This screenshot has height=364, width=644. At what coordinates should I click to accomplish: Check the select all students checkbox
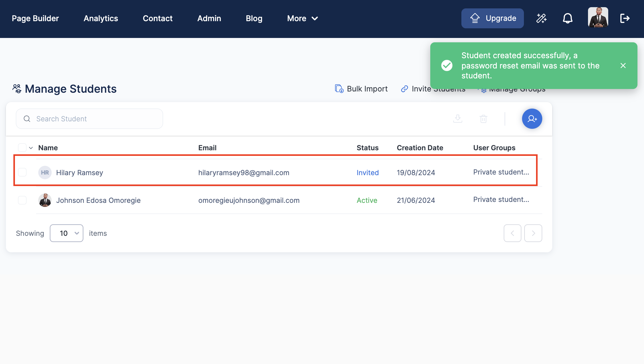coord(22,148)
